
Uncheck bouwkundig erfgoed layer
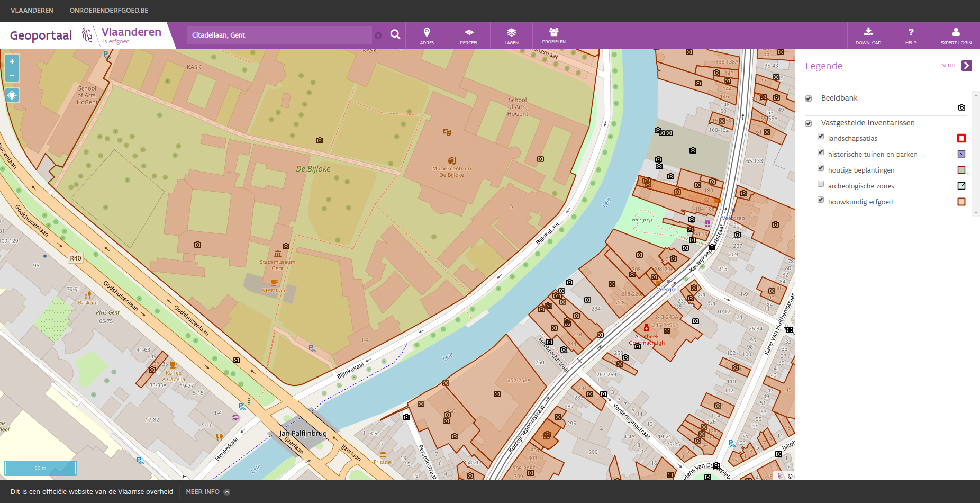tap(821, 200)
